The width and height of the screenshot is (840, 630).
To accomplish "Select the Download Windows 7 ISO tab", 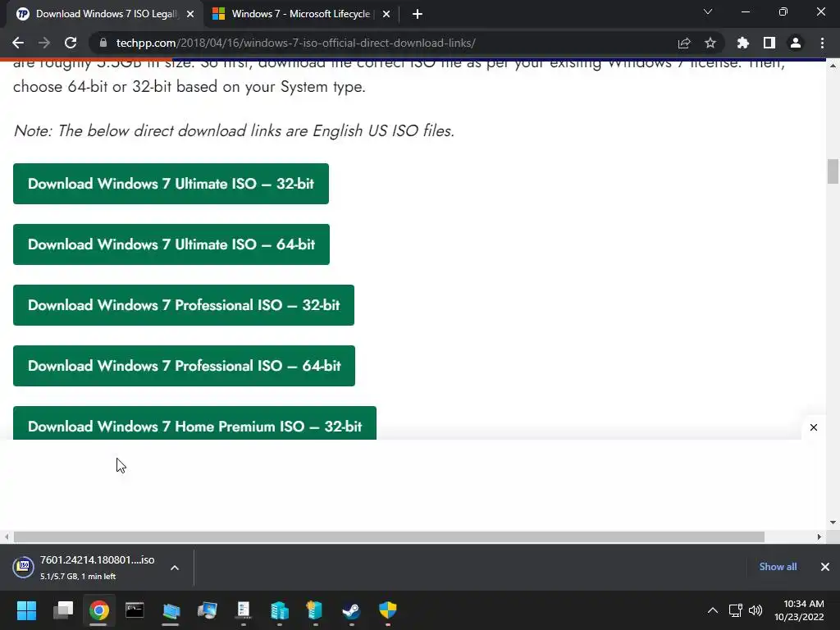I will (x=106, y=14).
